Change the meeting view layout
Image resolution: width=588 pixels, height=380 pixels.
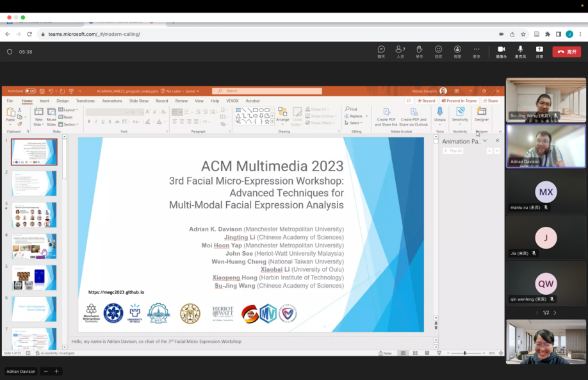point(457,51)
